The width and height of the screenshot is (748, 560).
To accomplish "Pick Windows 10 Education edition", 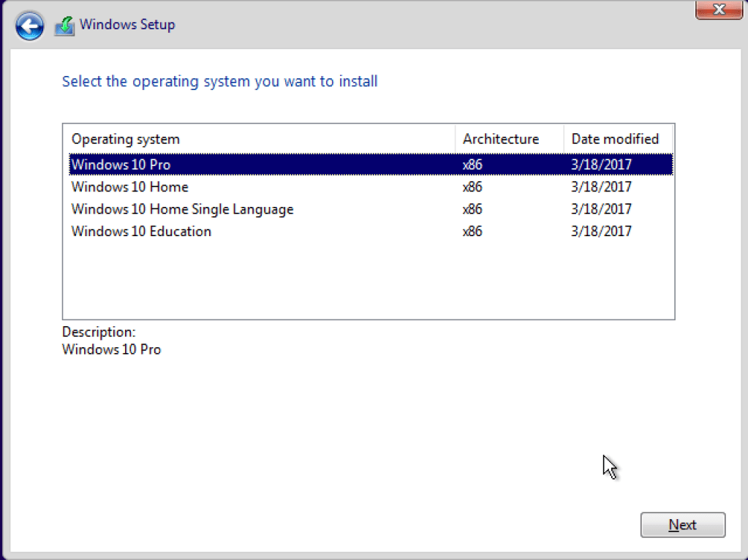I will tap(141, 232).
